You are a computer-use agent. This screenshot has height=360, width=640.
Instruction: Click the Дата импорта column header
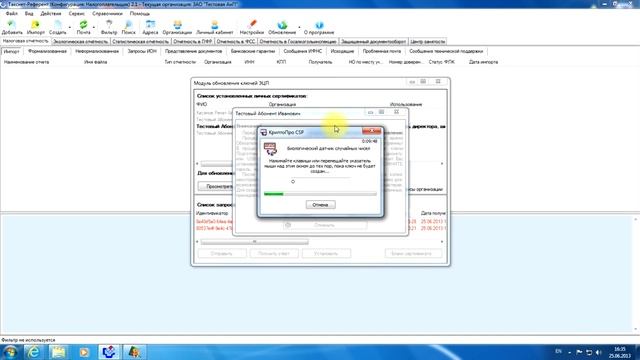click(483, 62)
